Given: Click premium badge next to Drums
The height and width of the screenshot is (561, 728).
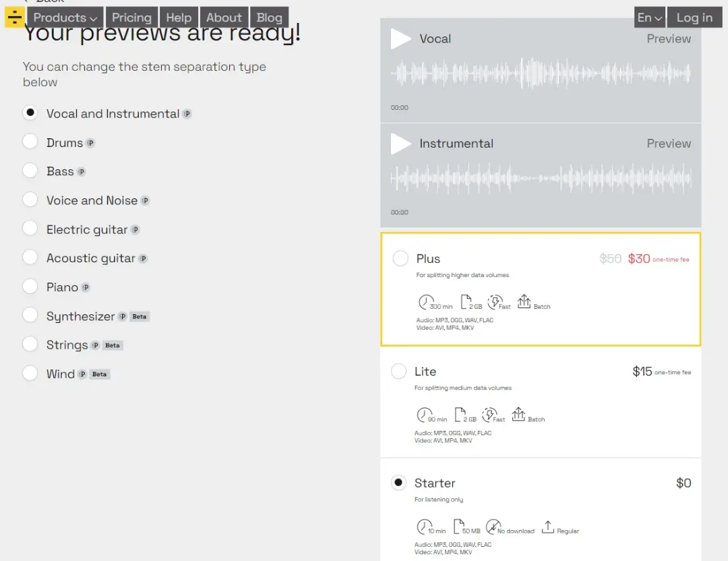Looking at the screenshot, I should 90,143.
